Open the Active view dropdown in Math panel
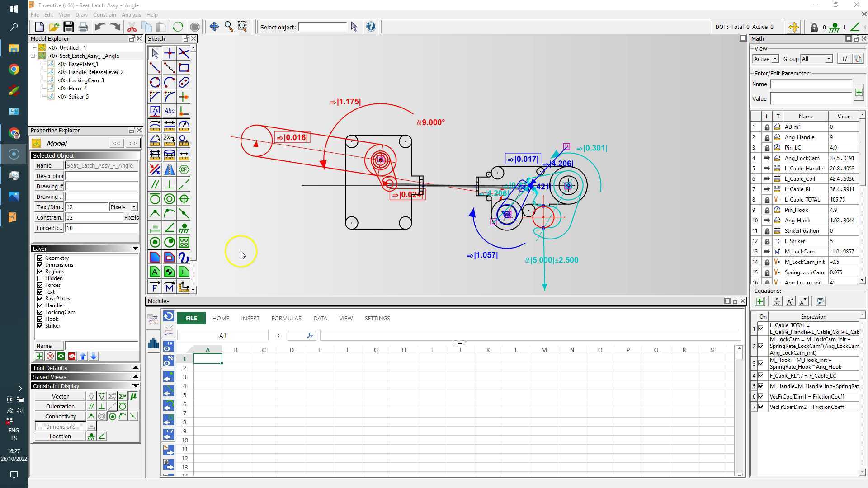The image size is (868, 488). pyautogui.click(x=775, y=59)
